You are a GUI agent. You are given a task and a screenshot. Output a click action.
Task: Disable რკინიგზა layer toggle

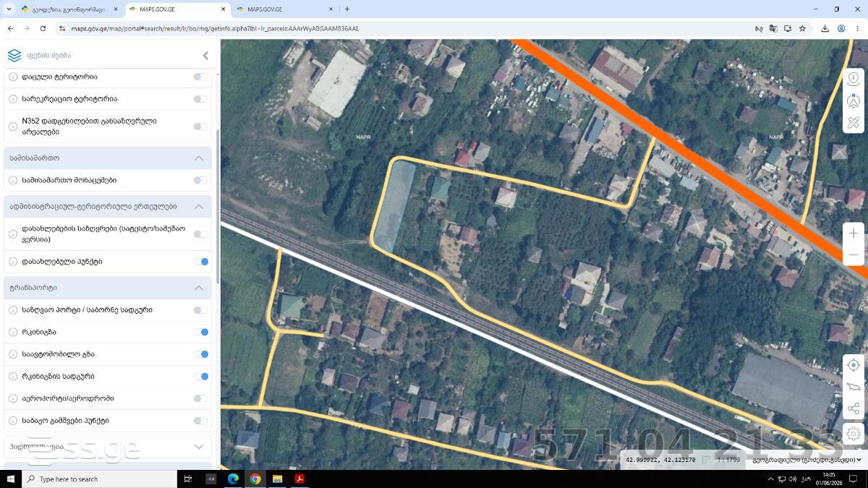[200, 333]
